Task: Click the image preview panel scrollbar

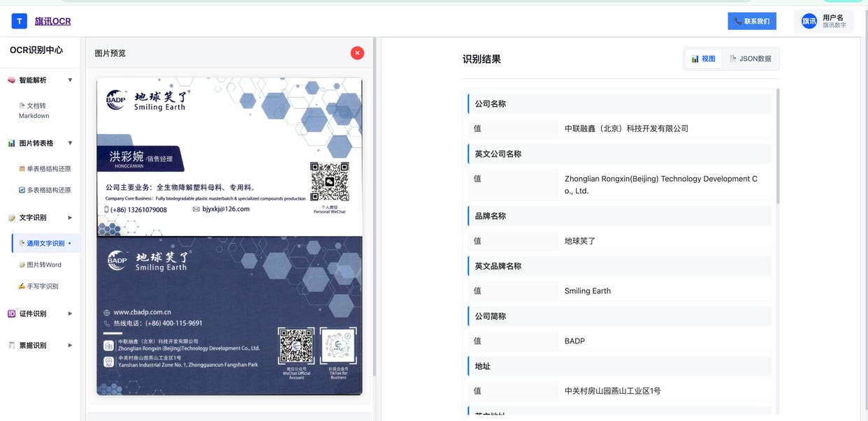Action: [375, 207]
